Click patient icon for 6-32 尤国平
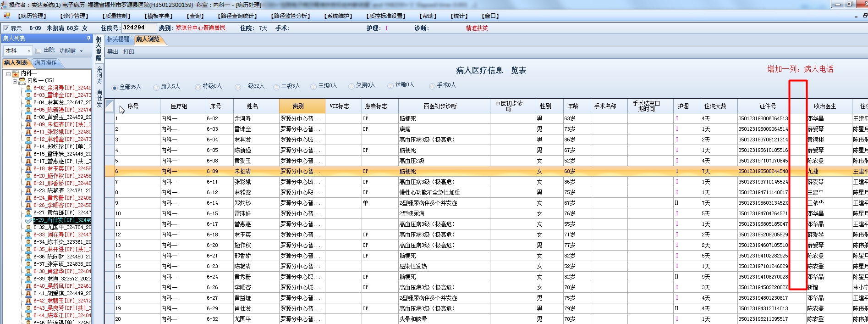868x324 pixels. click(x=28, y=227)
